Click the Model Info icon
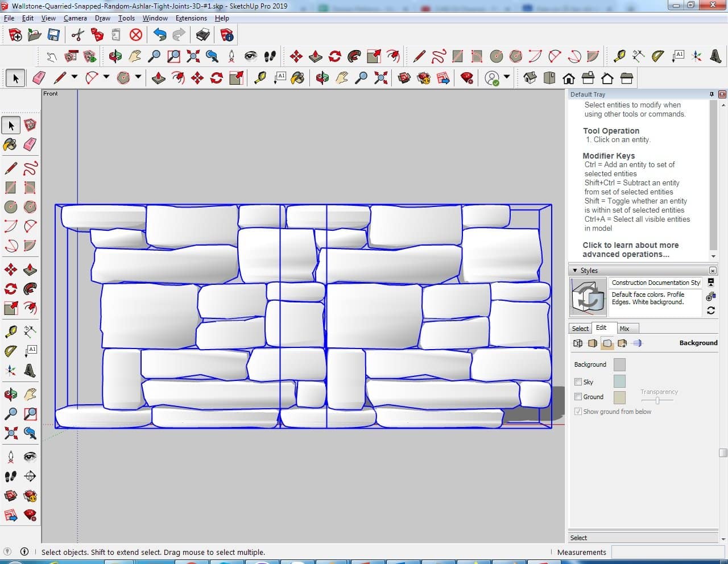 [227, 35]
